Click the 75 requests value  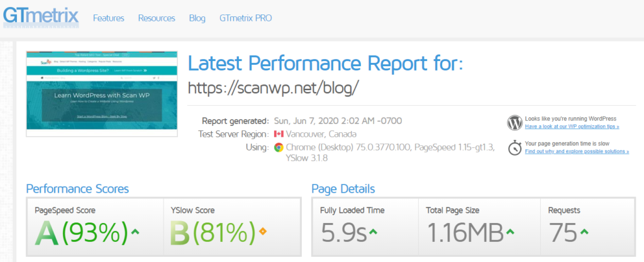click(563, 233)
